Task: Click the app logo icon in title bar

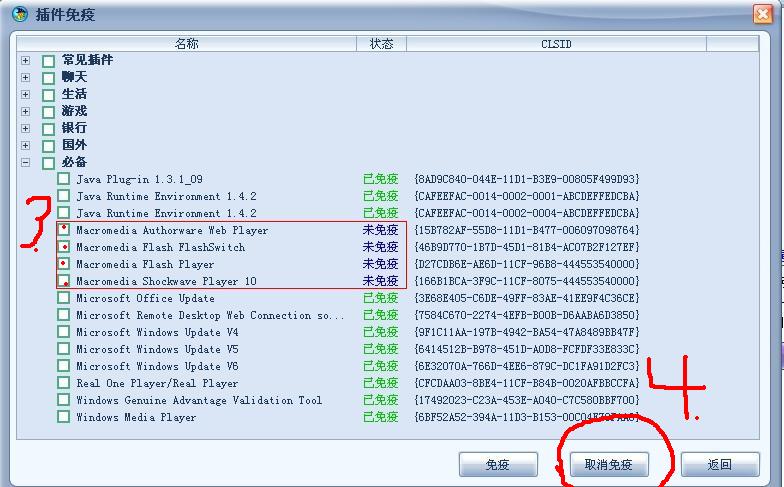Action: (20, 14)
